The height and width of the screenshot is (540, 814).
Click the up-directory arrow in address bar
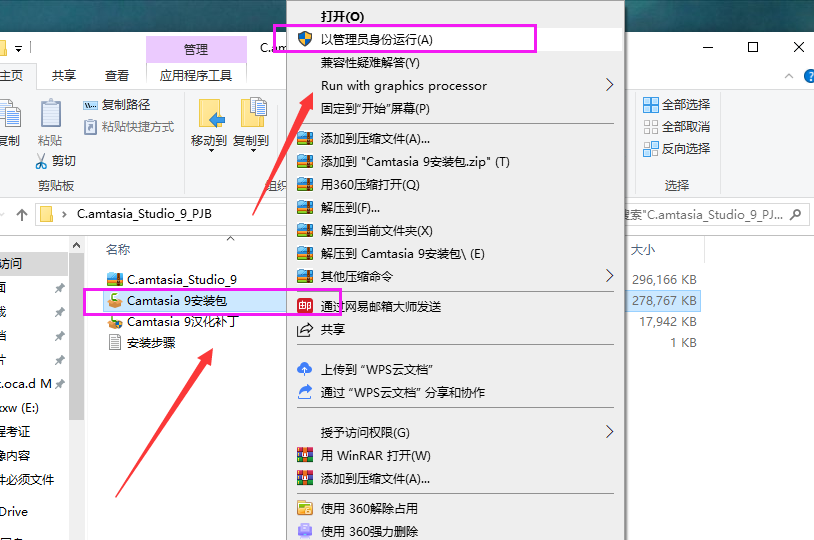point(22,214)
